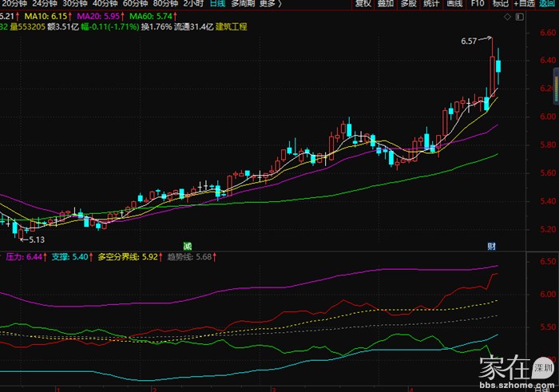
Task: Add stock to watchlist with +自选
Action: [525, 4]
